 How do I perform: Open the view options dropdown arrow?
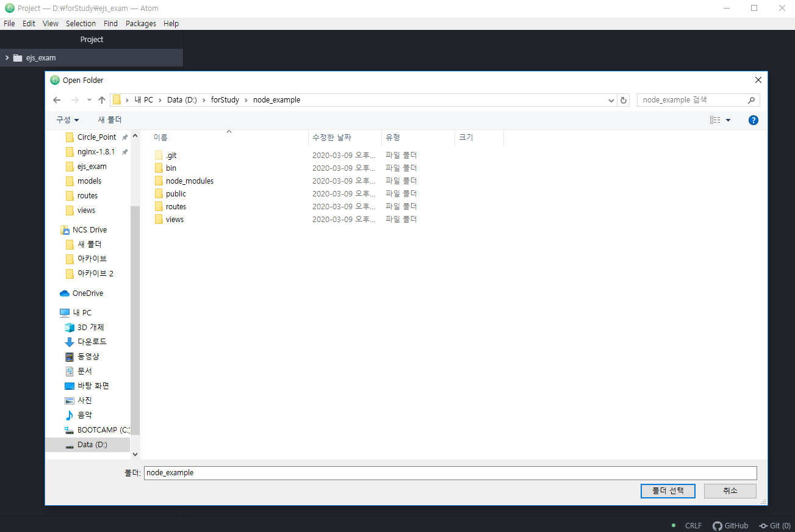pyautogui.click(x=728, y=120)
